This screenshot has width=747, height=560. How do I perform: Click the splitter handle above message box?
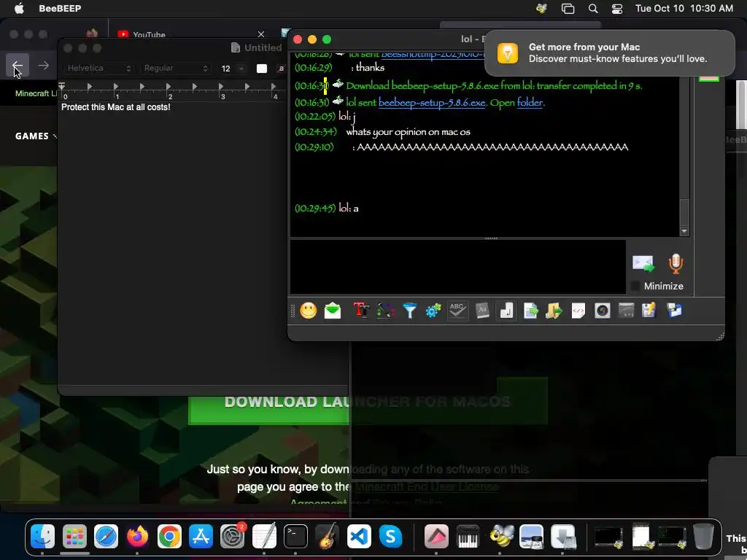tap(491, 238)
